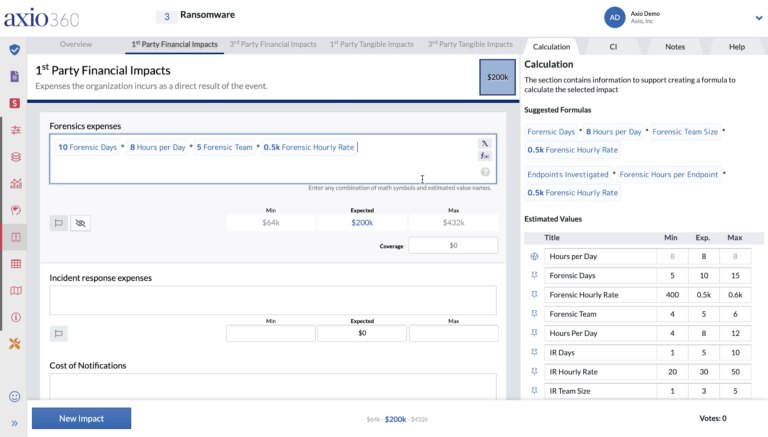
Task: Open the table grid icon in the sidebar
Action: pyautogui.click(x=16, y=264)
